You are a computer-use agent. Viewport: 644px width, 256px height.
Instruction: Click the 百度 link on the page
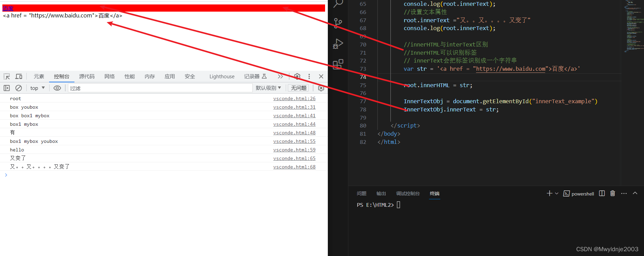(x=8, y=9)
